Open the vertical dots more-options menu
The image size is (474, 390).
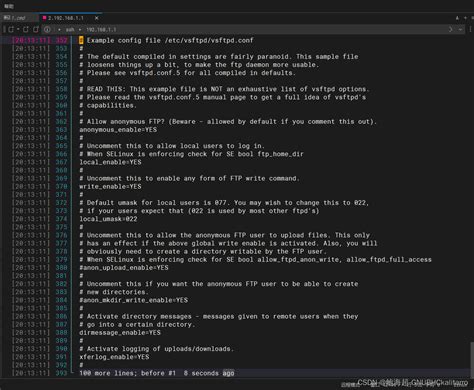pos(470,29)
